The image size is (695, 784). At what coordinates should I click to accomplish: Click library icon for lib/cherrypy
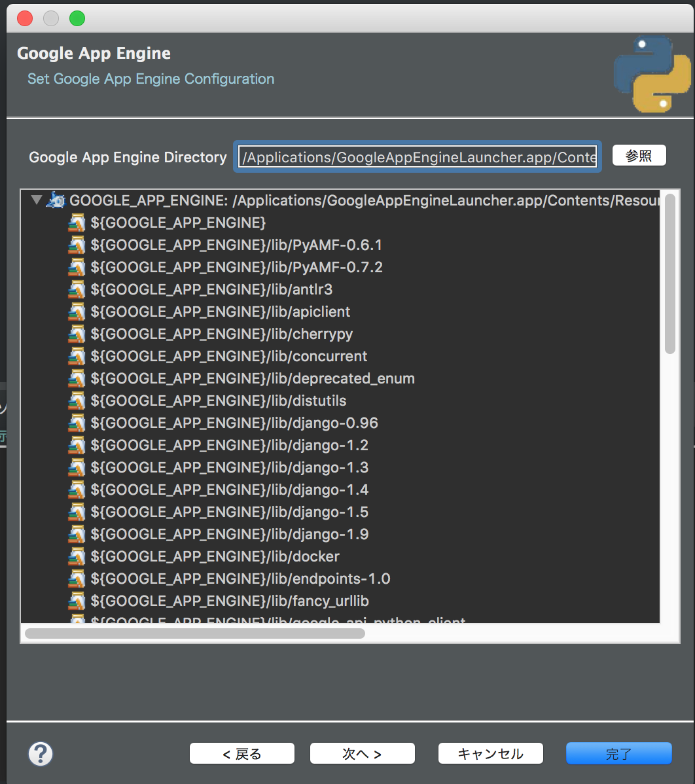(77, 334)
